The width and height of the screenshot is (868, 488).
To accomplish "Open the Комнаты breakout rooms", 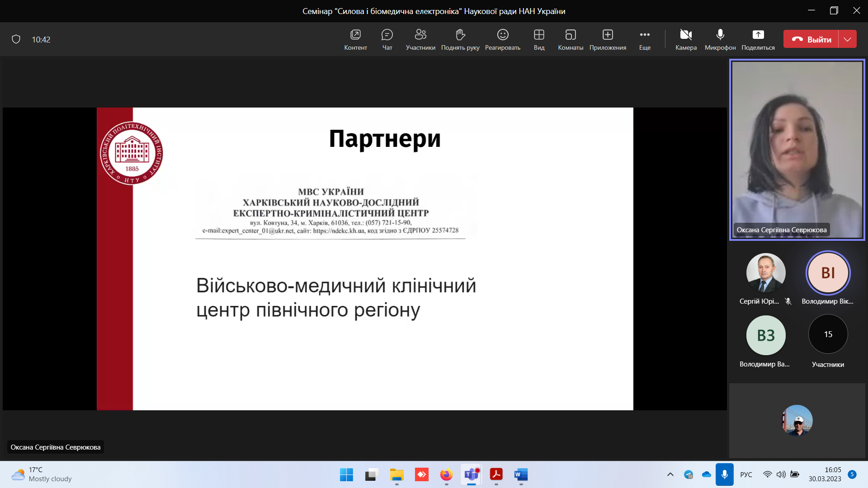I will point(571,39).
